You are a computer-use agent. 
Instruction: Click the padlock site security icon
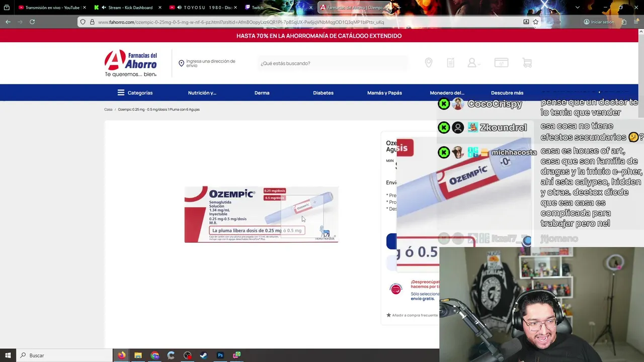(x=92, y=22)
